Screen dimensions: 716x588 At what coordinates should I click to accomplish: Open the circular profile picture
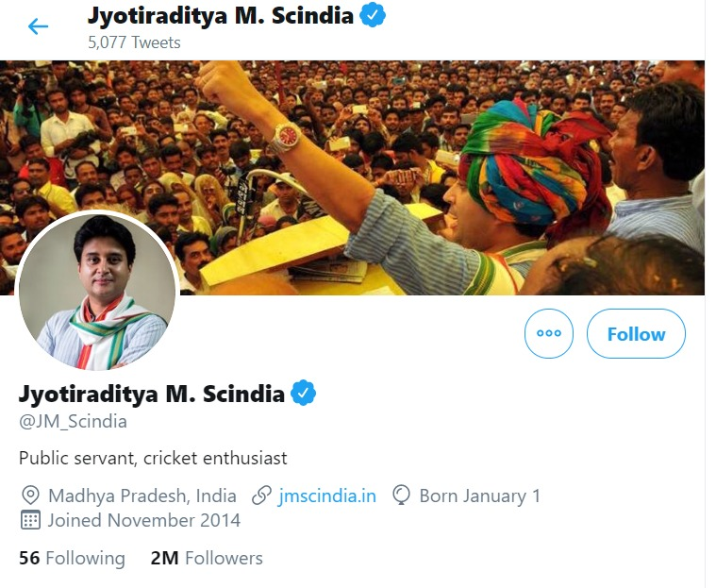96,290
